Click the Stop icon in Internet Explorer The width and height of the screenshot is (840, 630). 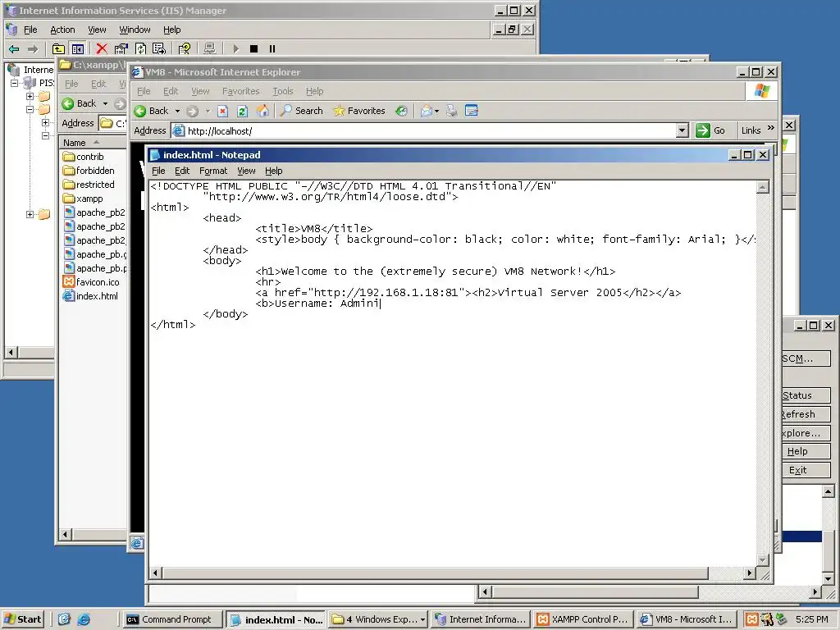(x=223, y=111)
